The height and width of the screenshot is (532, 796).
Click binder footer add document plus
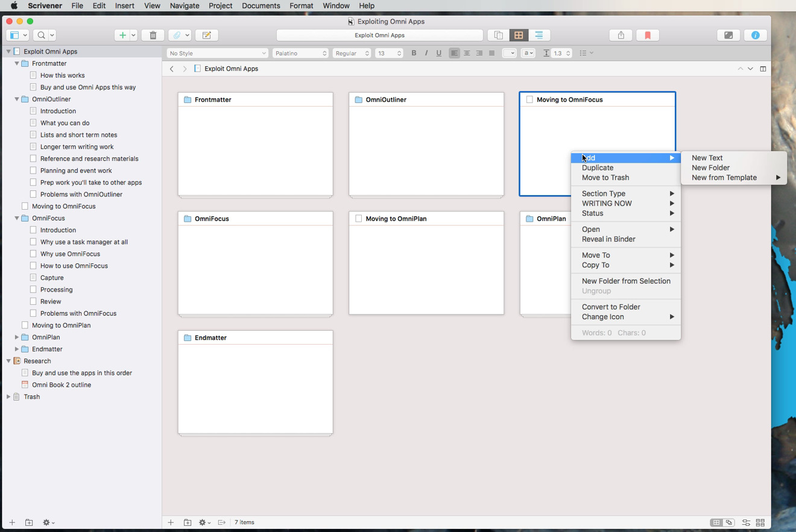click(x=12, y=522)
